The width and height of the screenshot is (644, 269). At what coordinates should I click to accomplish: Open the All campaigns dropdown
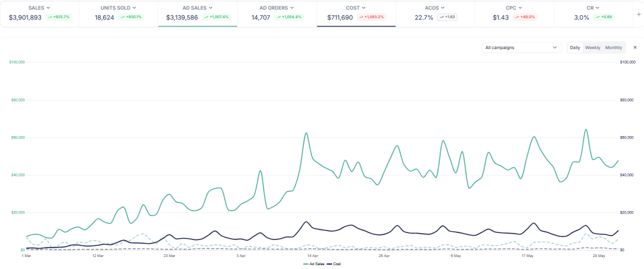tap(521, 47)
